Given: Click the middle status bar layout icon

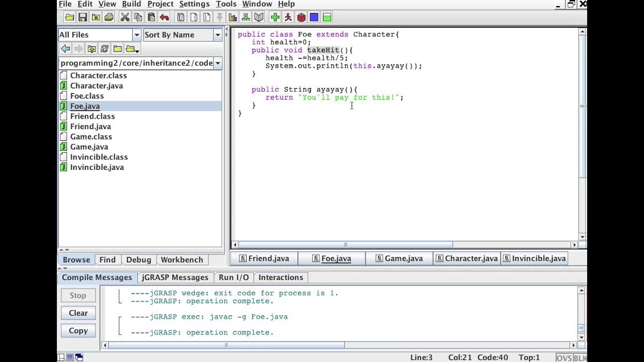Looking at the screenshot, I should point(70,357).
